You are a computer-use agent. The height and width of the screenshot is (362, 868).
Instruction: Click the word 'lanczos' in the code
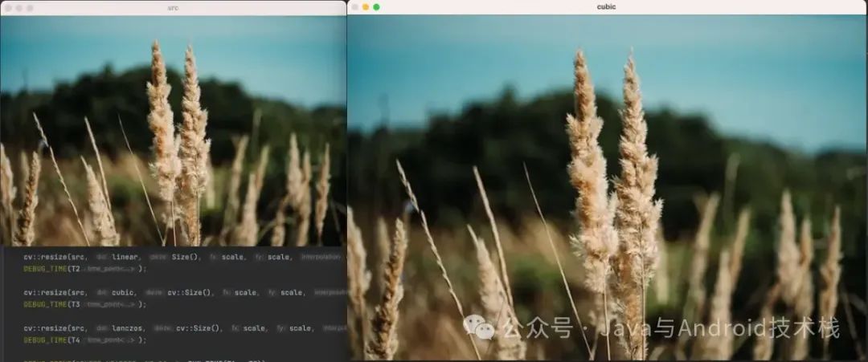[128, 327]
